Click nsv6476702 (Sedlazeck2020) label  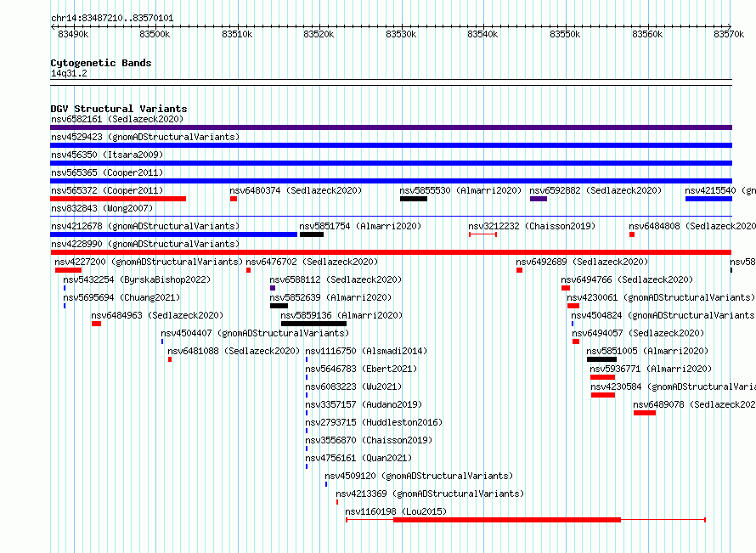tap(312, 262)
